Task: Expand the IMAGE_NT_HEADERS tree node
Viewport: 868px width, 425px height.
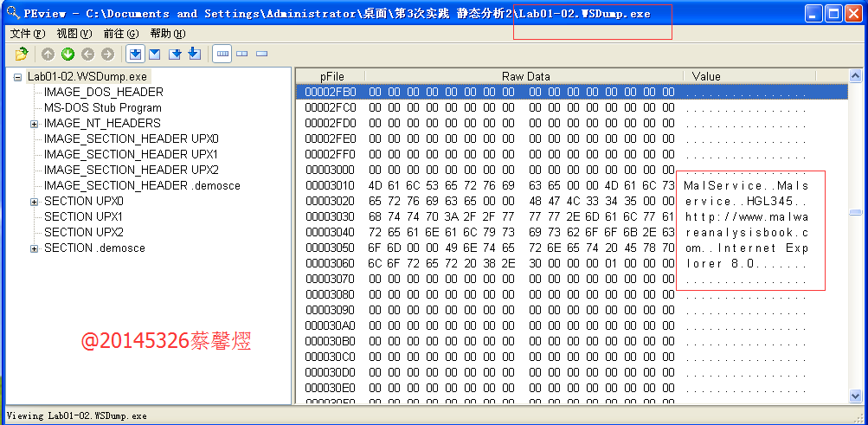Action: 34,124
